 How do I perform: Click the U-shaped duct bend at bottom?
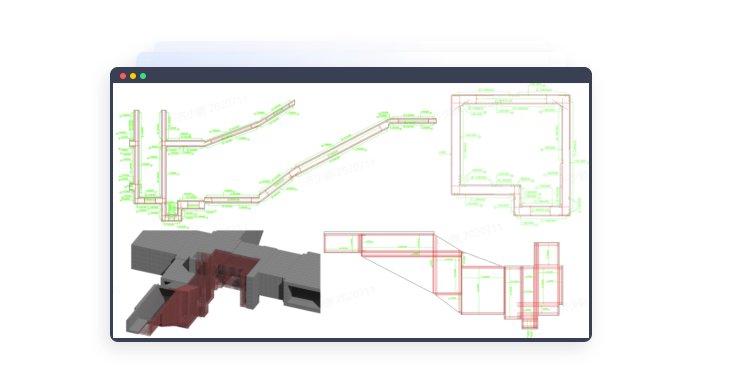(x=171, y=212)
